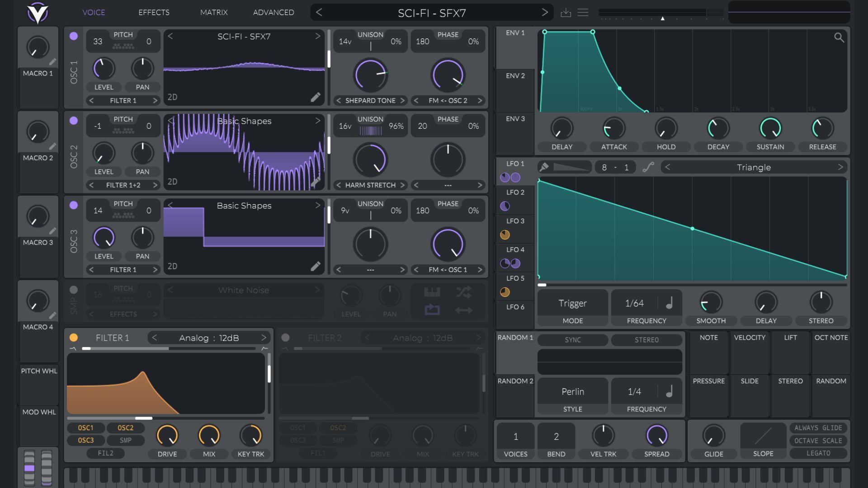Viewport: 868px width, 488px height.
Task: Edit Macro 3 name pencil icon
Action: 52,231
